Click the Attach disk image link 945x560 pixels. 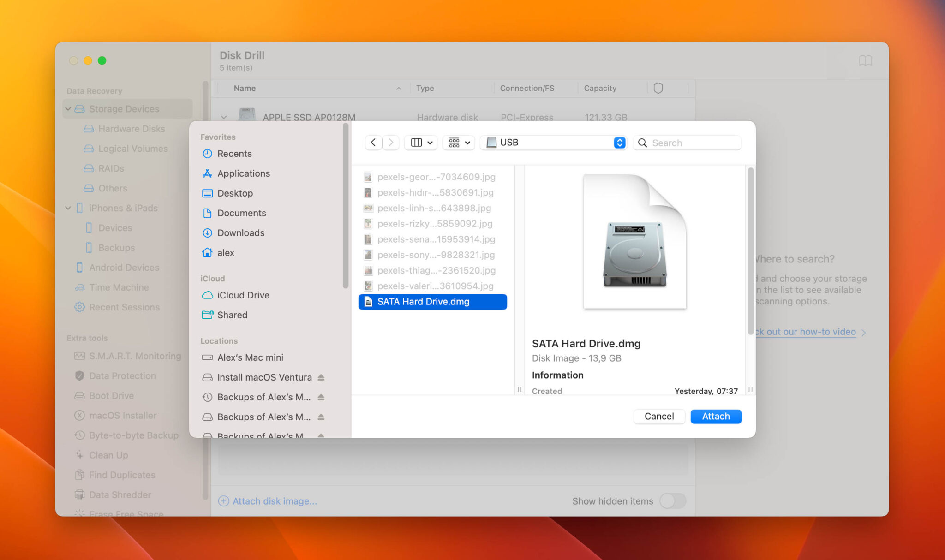point(274,501)
